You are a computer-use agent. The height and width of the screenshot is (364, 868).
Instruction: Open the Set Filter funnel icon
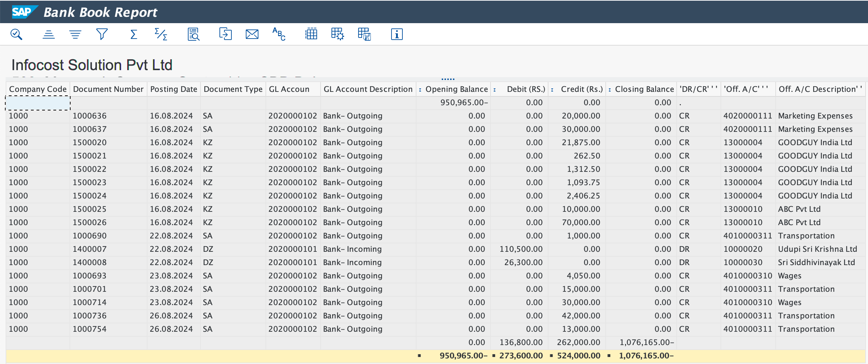[102, 34]
